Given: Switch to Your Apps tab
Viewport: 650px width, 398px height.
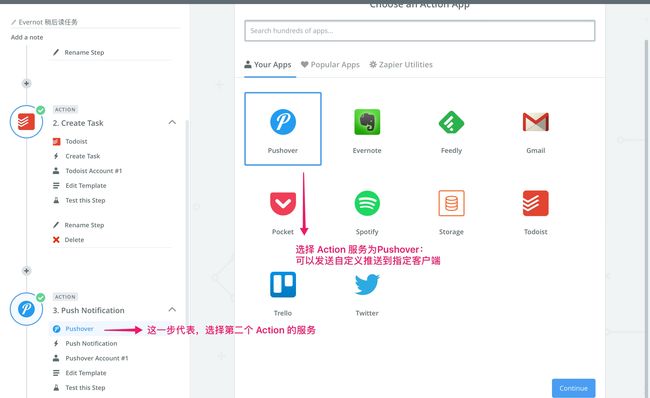Looking at the screenshot, I should [268, 65].
